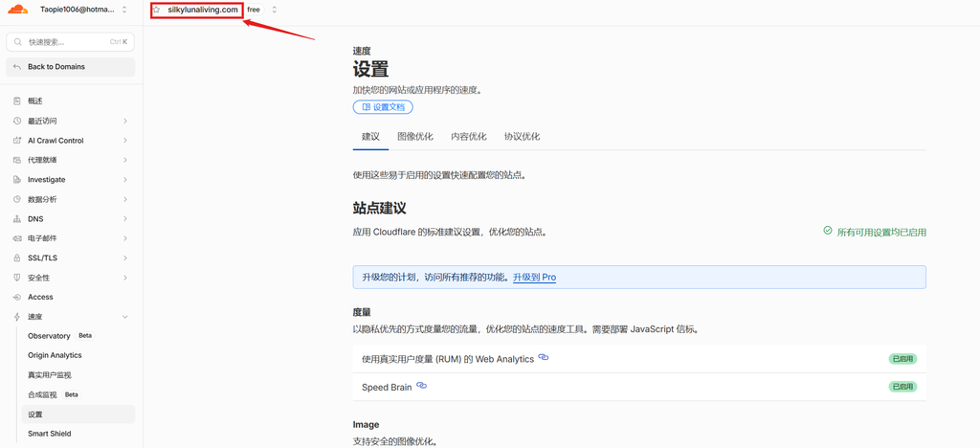Click the Image section heading
The width and height of the screenshot is (980, 448).
[x=366, y=424]
